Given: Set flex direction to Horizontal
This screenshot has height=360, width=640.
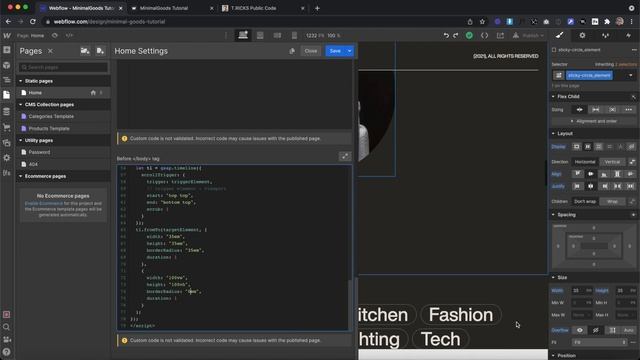Looking at the screenshot, I should (x=584, y=162).
